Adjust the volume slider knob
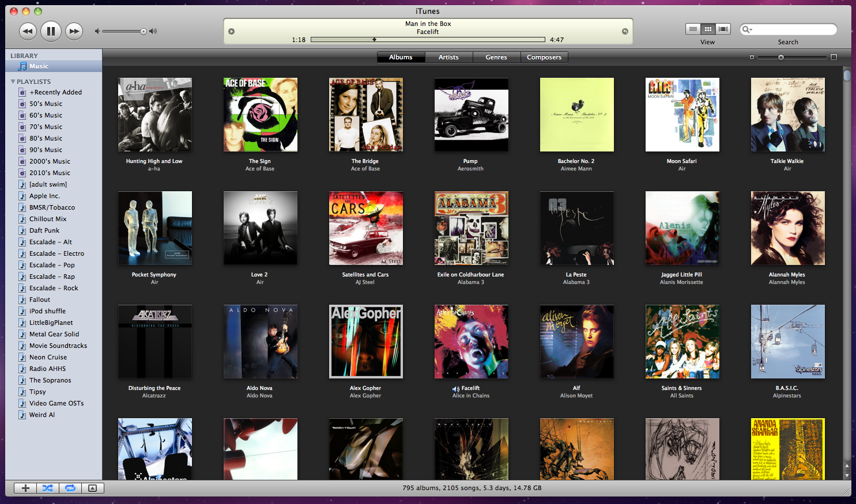 [x=144, y=31]
